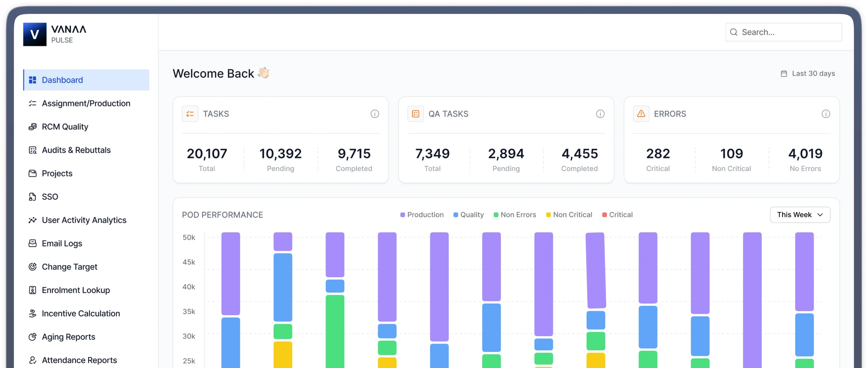Click the 4,019 No Errors value

[805, 154]
